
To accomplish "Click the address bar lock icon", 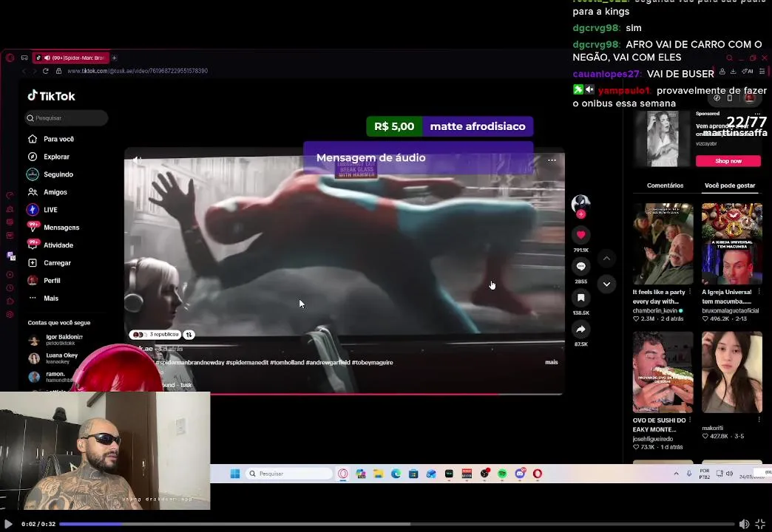I will 58,71.
